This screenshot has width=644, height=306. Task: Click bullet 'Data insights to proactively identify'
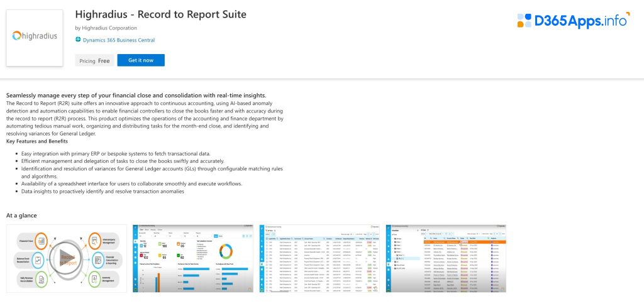[x=103, y=191]
